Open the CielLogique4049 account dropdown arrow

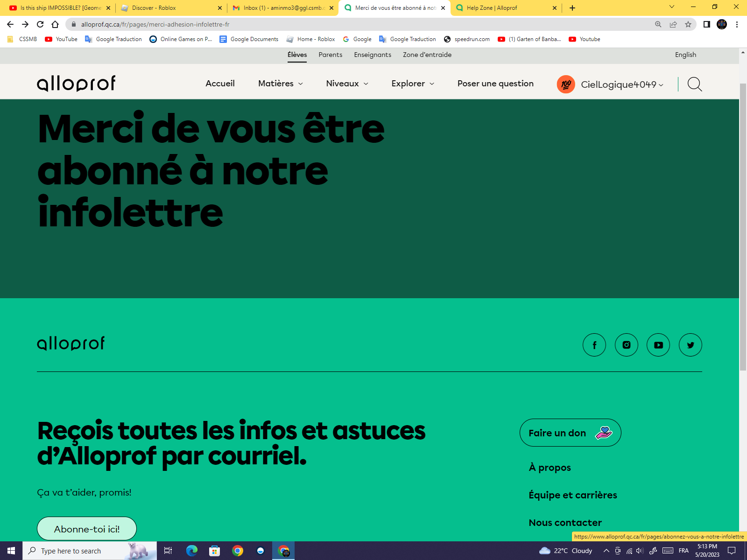pos(661,85)
